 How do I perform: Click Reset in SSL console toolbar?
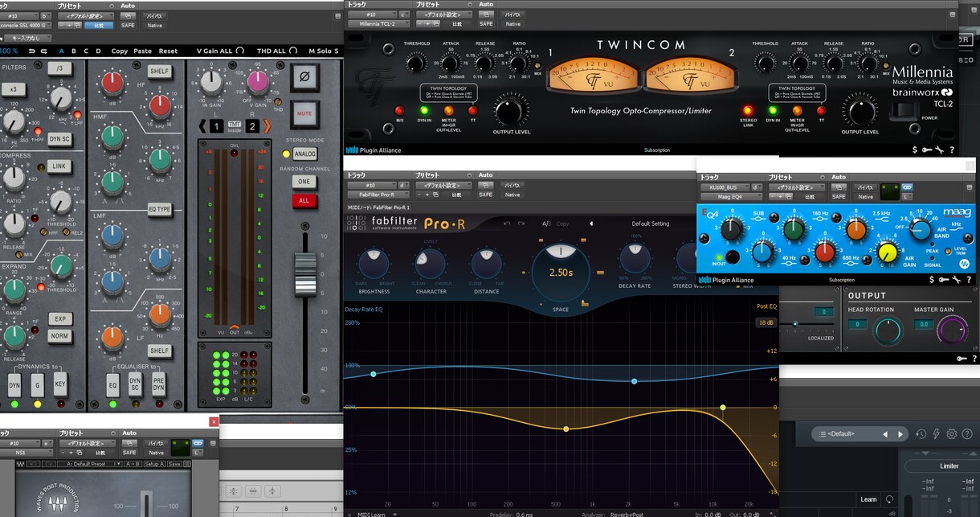pos(168,51)
